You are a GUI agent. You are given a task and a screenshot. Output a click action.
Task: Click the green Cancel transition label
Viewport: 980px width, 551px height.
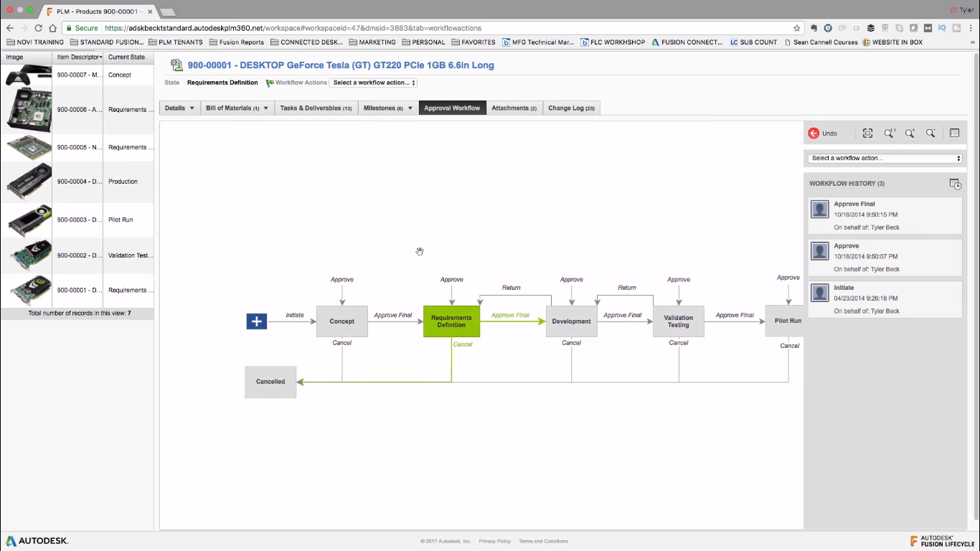pos(463,344)
